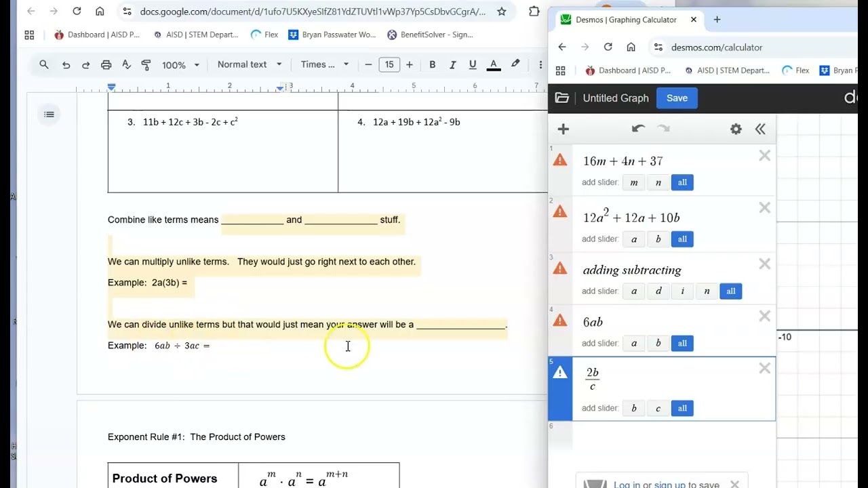This screenshot has height=488, width=868.
Task: Toggle italic formatting in Docs
Action: coord(452,65)
